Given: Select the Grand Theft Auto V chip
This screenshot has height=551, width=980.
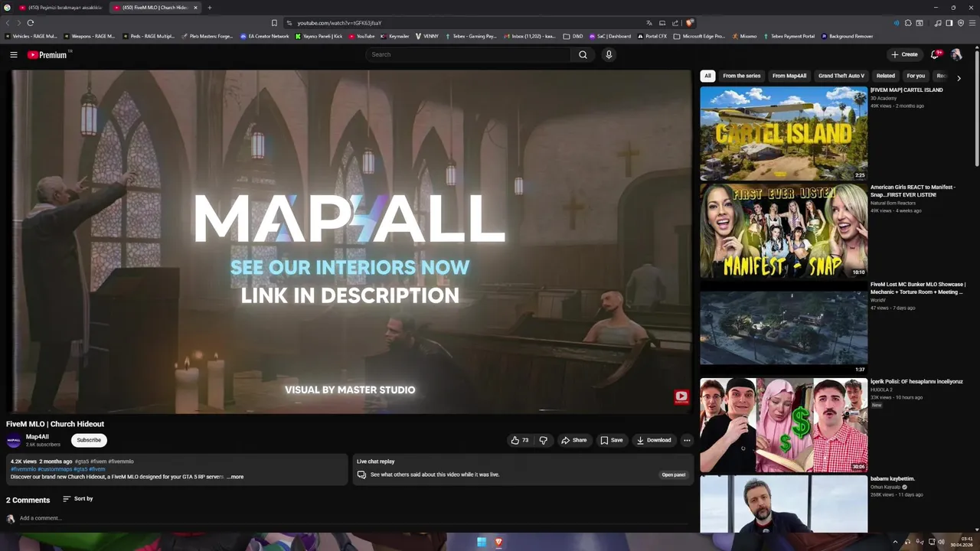Looking at the screenshot, I should (x=841, y=76).
